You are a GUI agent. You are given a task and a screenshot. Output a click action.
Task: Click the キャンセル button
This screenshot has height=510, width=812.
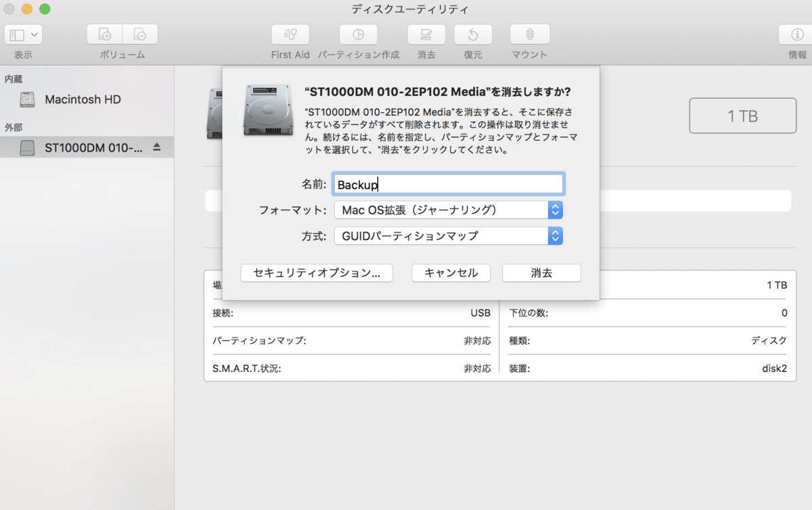coord(451,273)
